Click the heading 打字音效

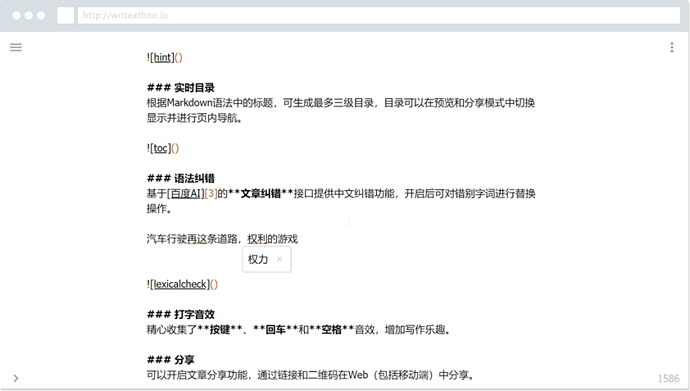pyautogui.click(x=194, y=314)
